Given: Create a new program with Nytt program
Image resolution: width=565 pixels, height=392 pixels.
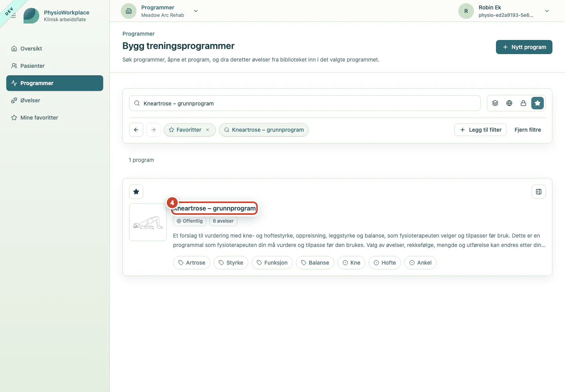Looking at the screenshot, I should click(524, 47).
